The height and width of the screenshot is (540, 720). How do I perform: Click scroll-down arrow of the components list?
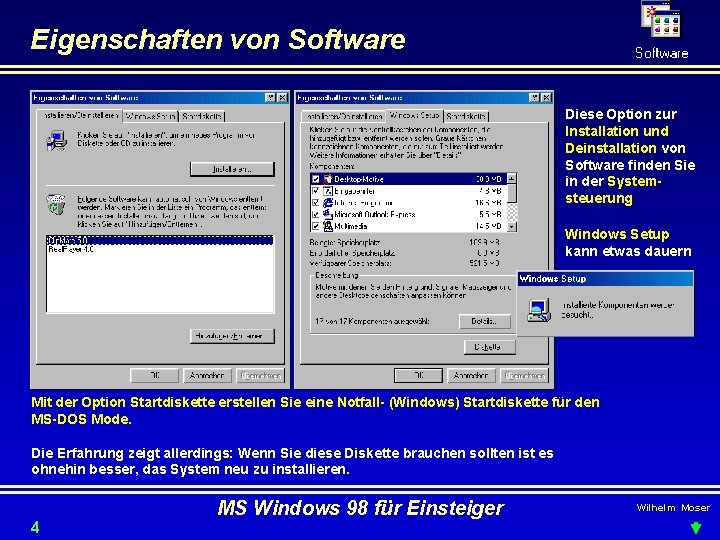pyautogui.click(x=512, y=226)
